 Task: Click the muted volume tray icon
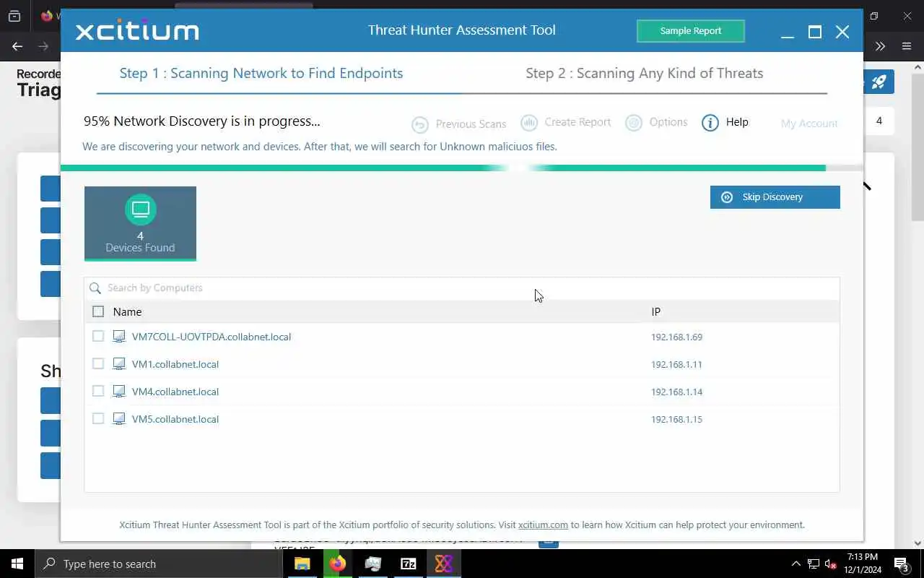pyautogui.click(x=831, y=564)
